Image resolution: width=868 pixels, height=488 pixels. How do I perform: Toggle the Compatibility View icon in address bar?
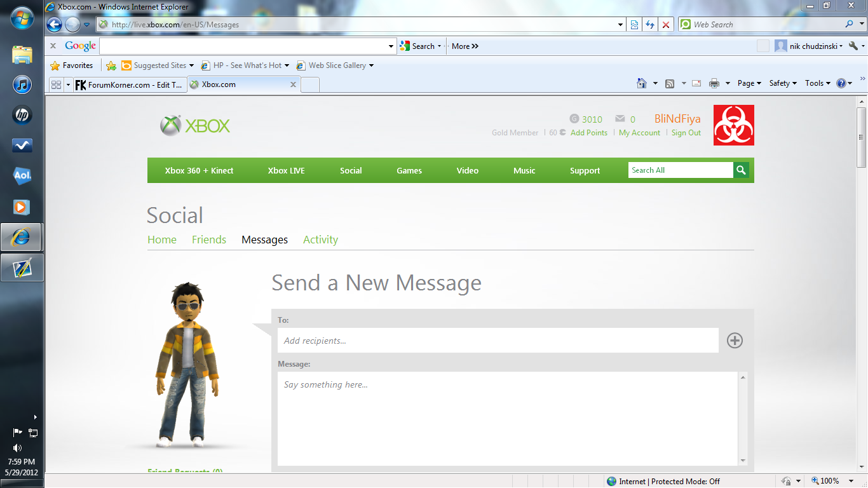634,25
